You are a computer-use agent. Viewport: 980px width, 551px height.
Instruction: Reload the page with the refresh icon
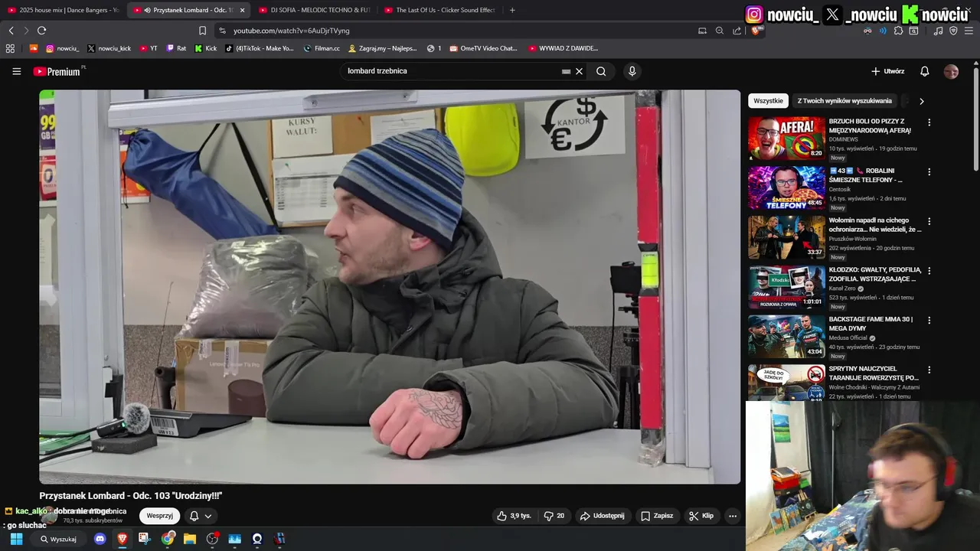(41, 31)
